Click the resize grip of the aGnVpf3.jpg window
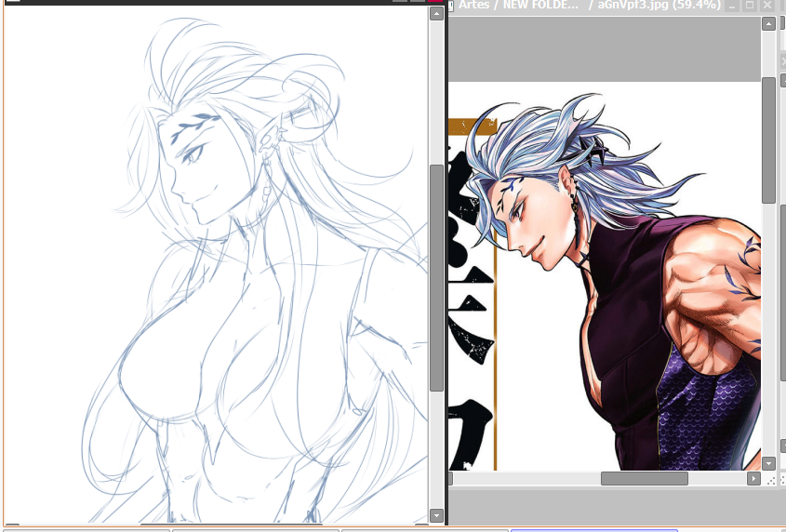Image resolution: width=786 pixels, height=532 pixels. 772,480
